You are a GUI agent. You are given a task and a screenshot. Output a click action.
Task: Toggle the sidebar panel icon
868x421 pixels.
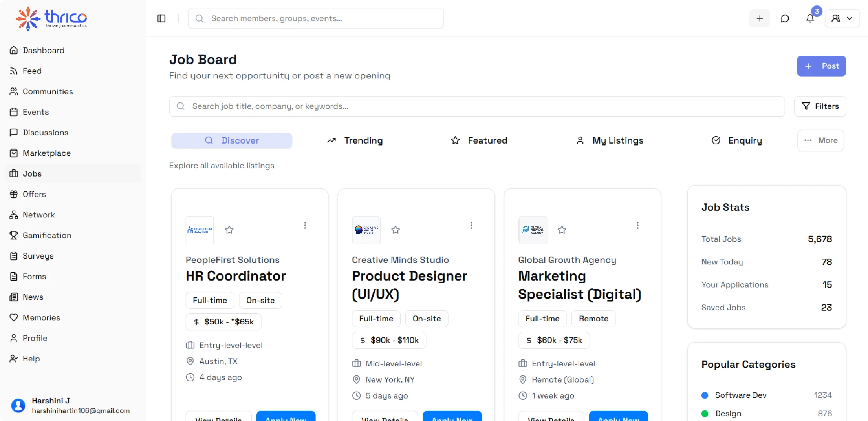(x=161, y=18)
